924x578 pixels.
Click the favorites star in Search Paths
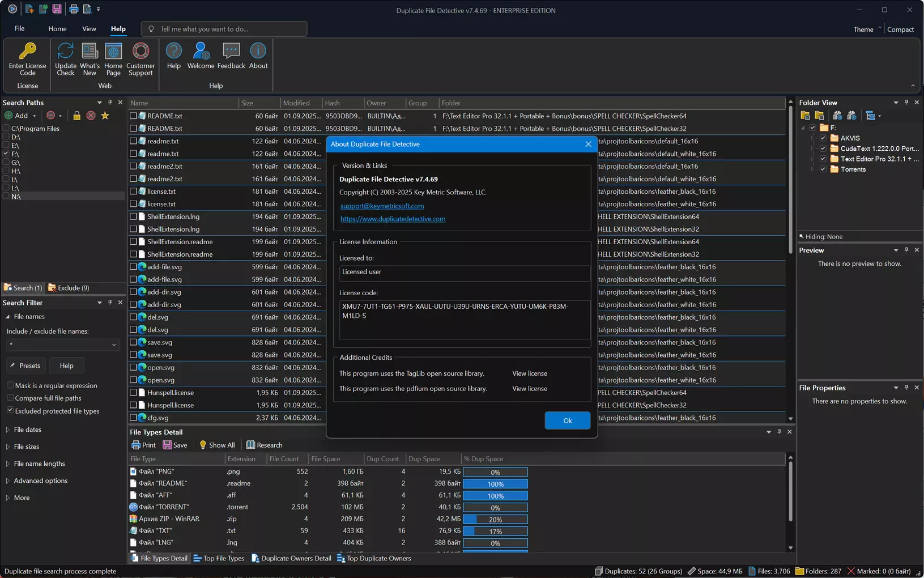(x=105, y=116)
